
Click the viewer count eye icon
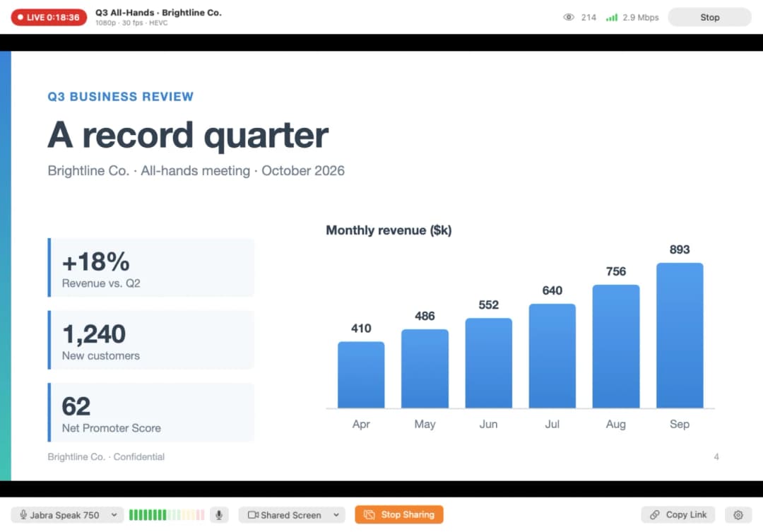pos(568,17)
